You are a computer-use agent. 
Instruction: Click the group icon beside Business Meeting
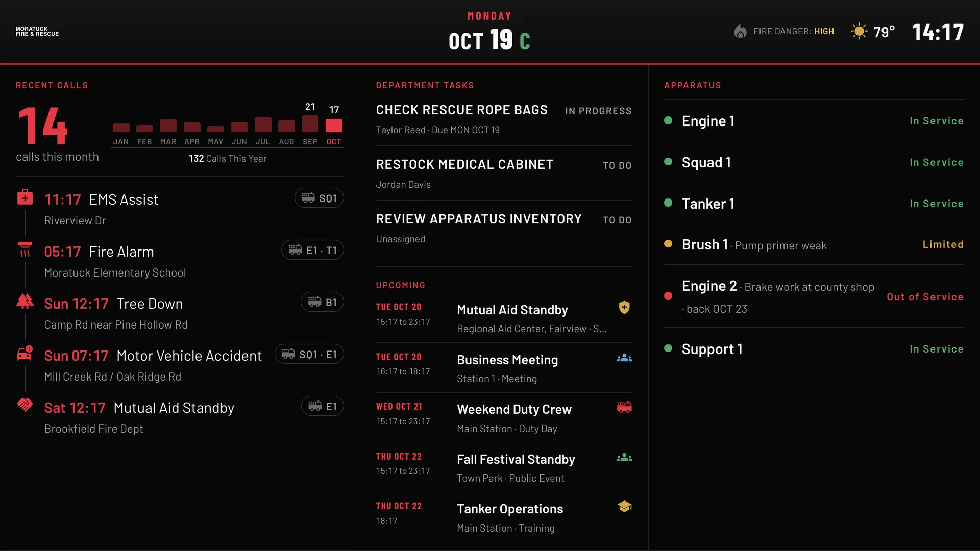point(624,358)
